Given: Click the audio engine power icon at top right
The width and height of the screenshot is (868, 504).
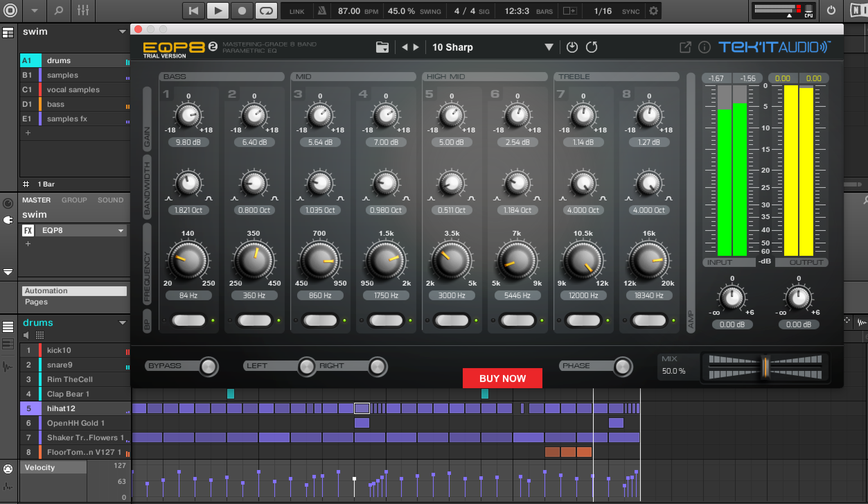Looking at the screenshot, I should [831, 10].
